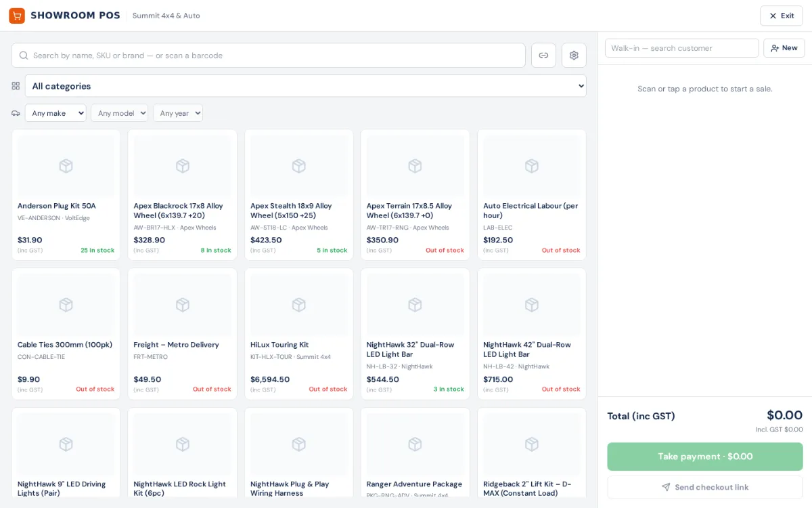This screenshot has width=812, height=508.
Task: Open the settings gear beside search
Action: click(x=574, y=56)
